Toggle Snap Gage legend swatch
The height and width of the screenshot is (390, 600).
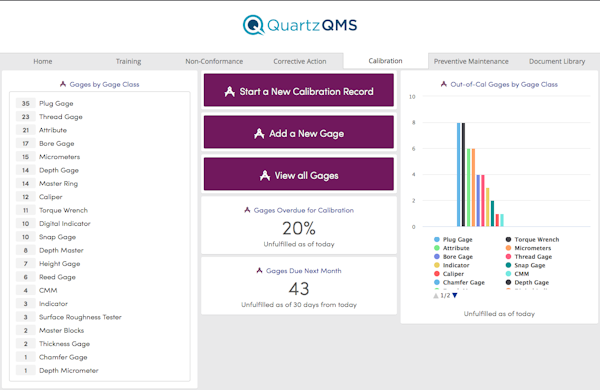coord(508,265)
